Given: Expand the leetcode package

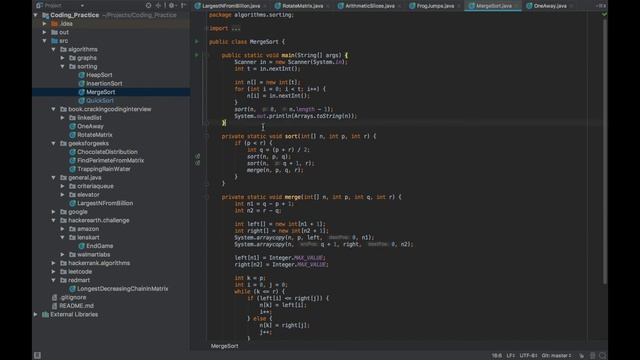Looking at the screenshot, I should click(53, 272).
